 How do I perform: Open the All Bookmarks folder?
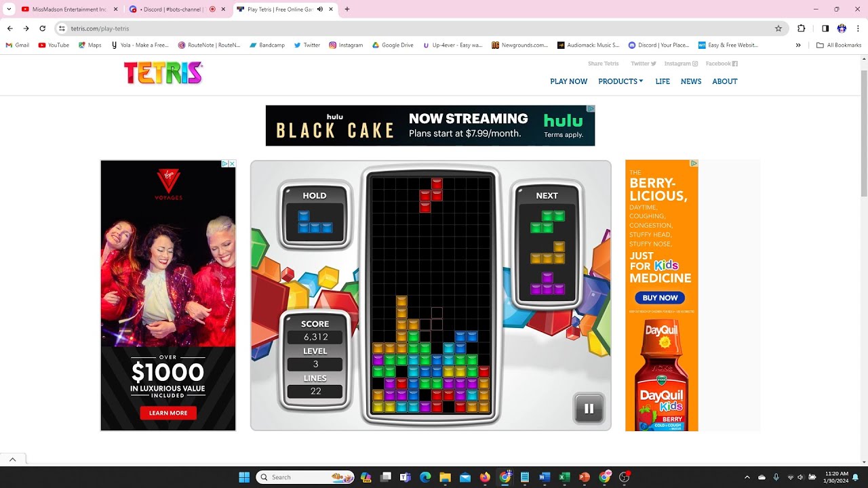click(839, 45)
